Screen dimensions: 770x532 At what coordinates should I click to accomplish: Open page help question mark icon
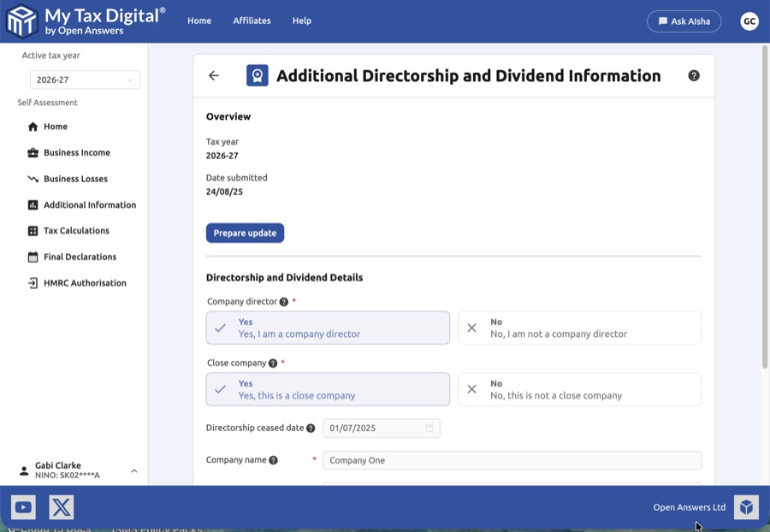[x=694, y=75]
